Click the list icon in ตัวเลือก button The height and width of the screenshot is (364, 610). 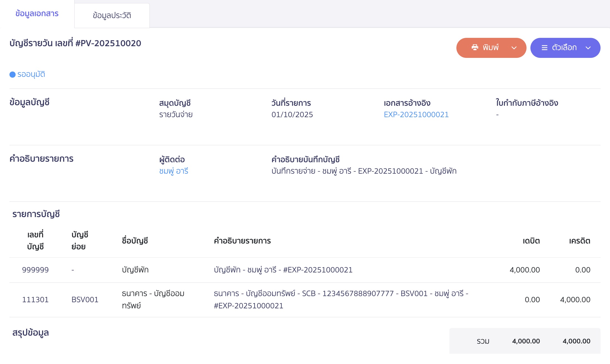coord(544,48)
